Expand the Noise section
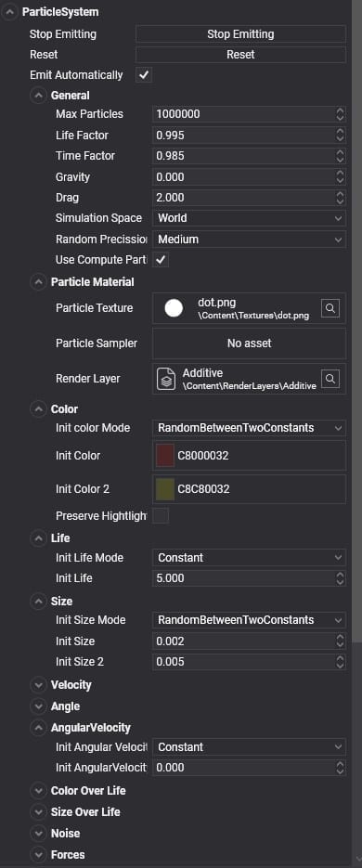The width and height of the screenshot is (362, 868). coord(38,834)
